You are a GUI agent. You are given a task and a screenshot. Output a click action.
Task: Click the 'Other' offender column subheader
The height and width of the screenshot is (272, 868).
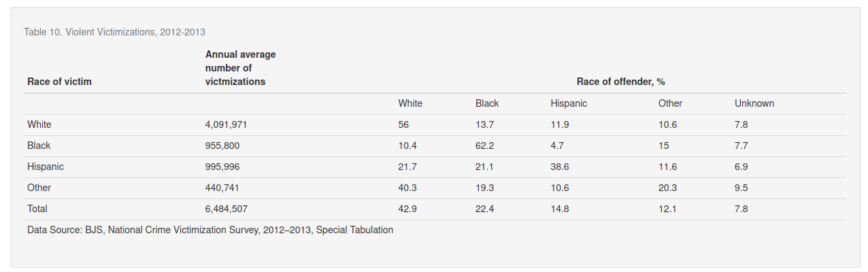click(x=670, y=103)
